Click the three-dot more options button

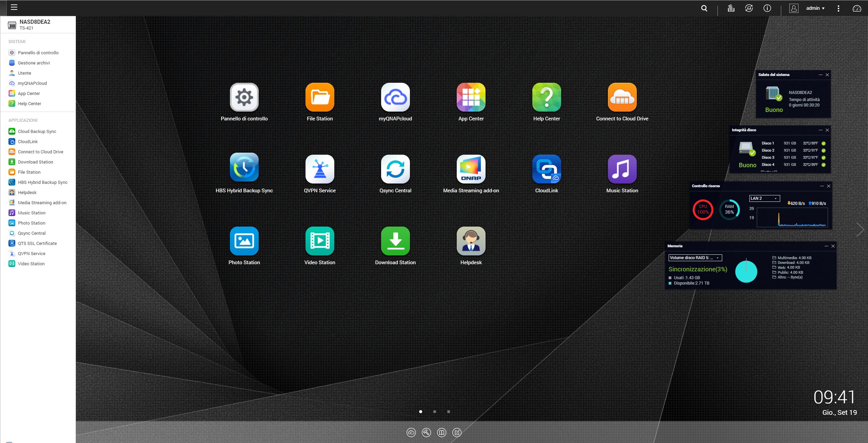(838, 8)
